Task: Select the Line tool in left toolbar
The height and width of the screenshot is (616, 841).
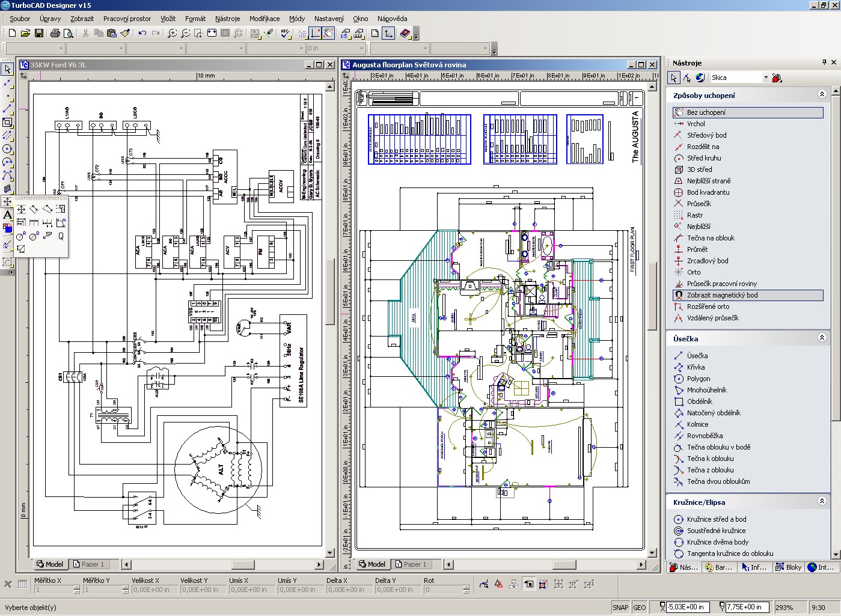Action: pos(7,109)
